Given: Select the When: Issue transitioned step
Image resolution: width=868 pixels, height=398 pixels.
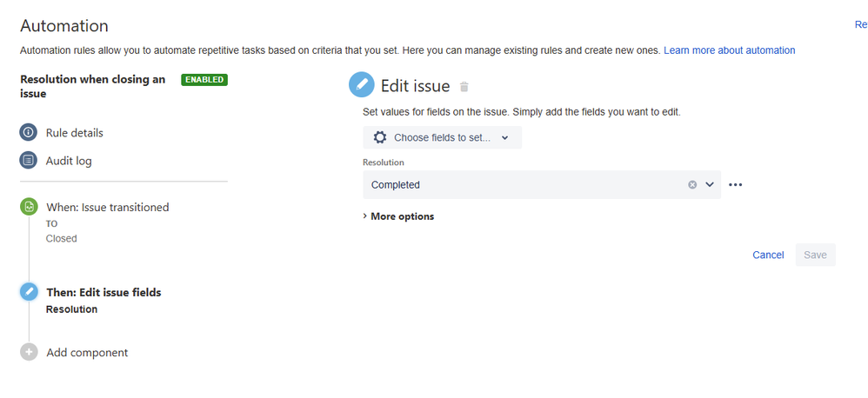Looking at the screenshot, I should [107, 208].
